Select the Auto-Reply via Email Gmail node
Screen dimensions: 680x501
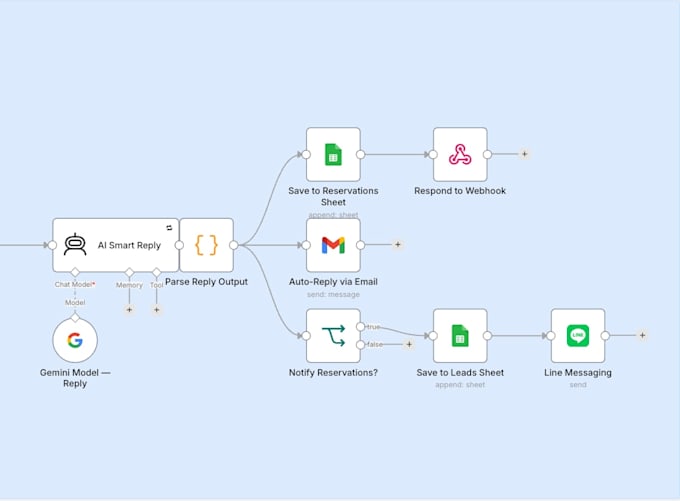(x=333, y=245)
